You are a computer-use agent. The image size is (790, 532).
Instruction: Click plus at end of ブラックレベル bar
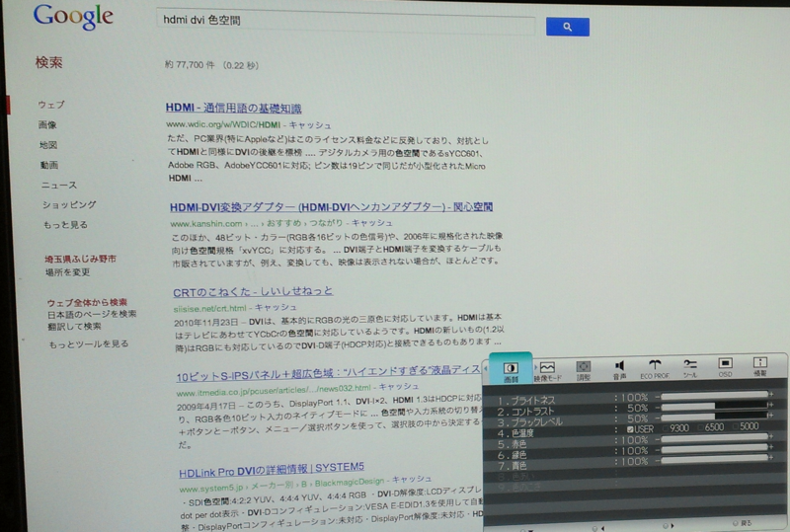click(x=770, y=416)
